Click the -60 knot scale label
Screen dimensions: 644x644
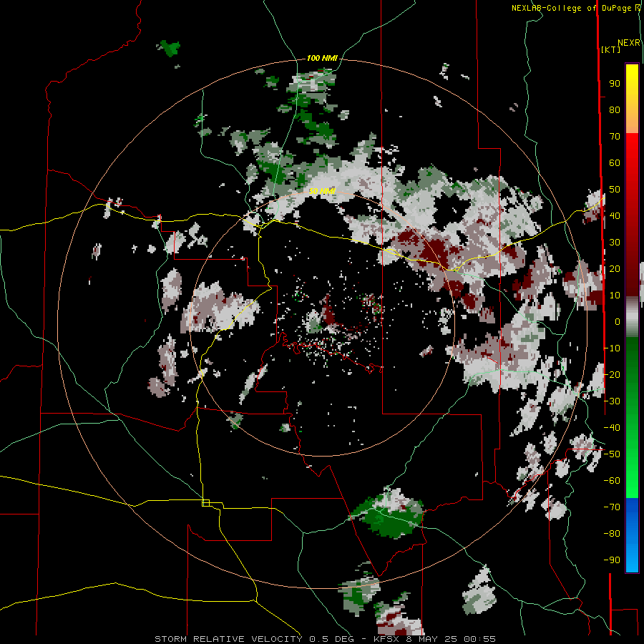point(612,481)
